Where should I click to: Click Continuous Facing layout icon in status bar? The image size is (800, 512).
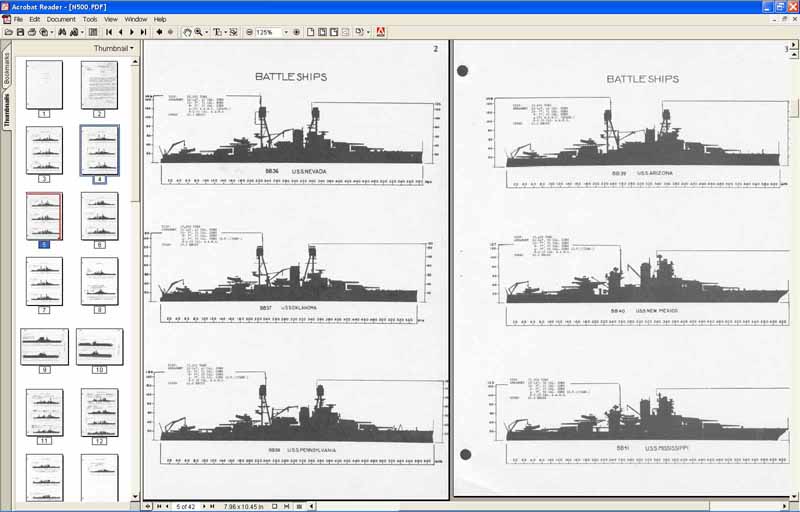pyautogui.click(x=299, y=506)
